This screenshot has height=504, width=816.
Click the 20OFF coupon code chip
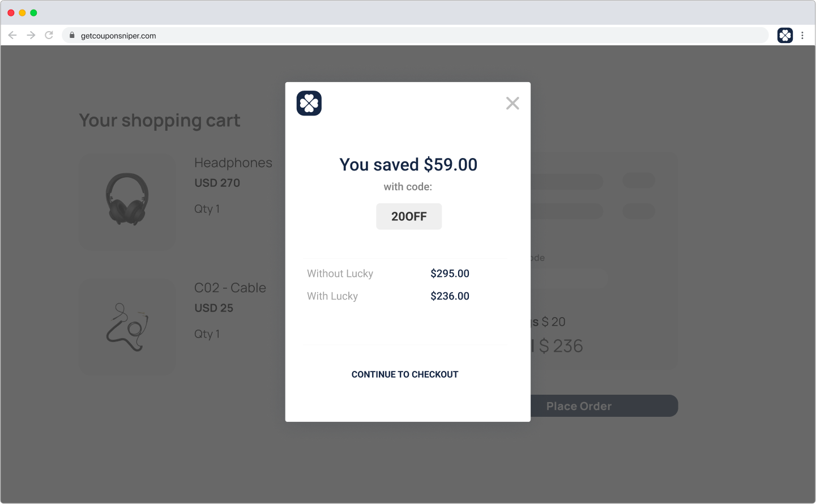tap(409, 216)
